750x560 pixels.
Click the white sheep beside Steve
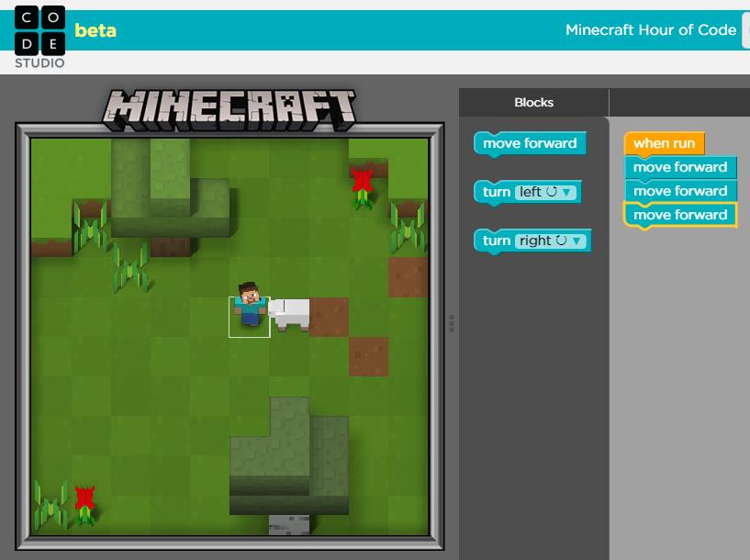[289, 314]
